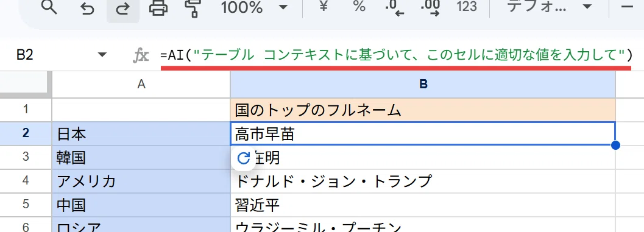Open the default font dropdown
644x232 pixels.
tap(550, 7)
